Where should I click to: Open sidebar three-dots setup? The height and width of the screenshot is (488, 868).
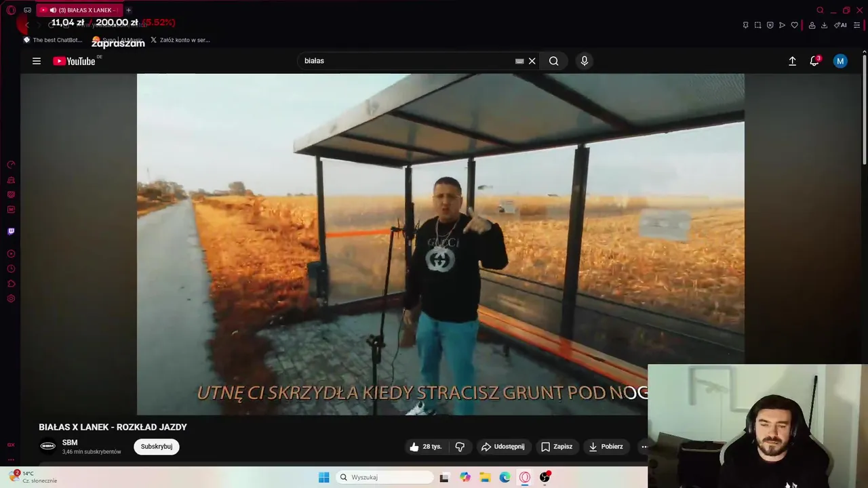tap(11, 459)
